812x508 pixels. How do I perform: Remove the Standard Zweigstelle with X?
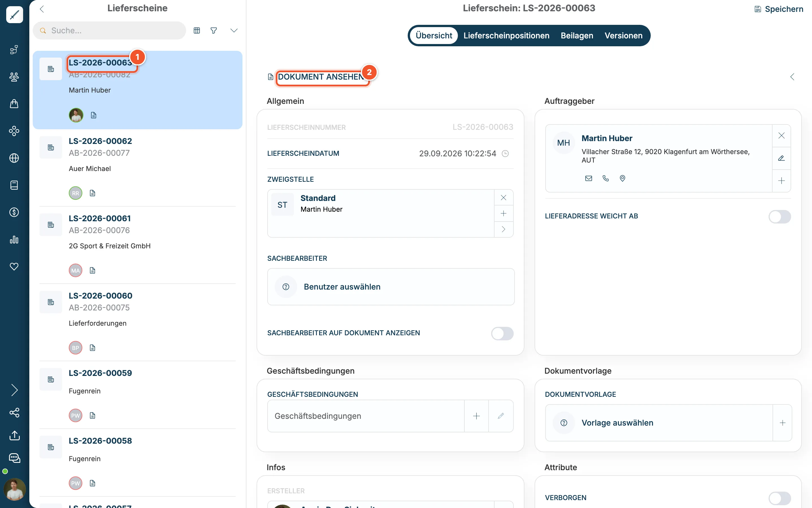click(x=504, y=198)
